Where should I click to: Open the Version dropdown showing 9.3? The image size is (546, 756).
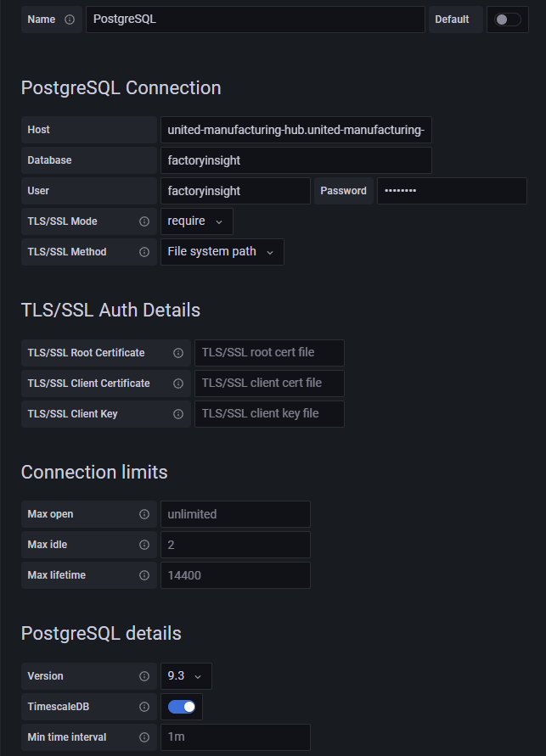186,676
